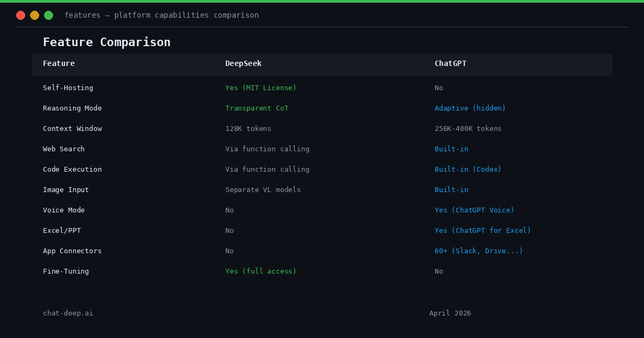Select the Built-in Web Search link for ChatGPT

click(x=451, y=149)
